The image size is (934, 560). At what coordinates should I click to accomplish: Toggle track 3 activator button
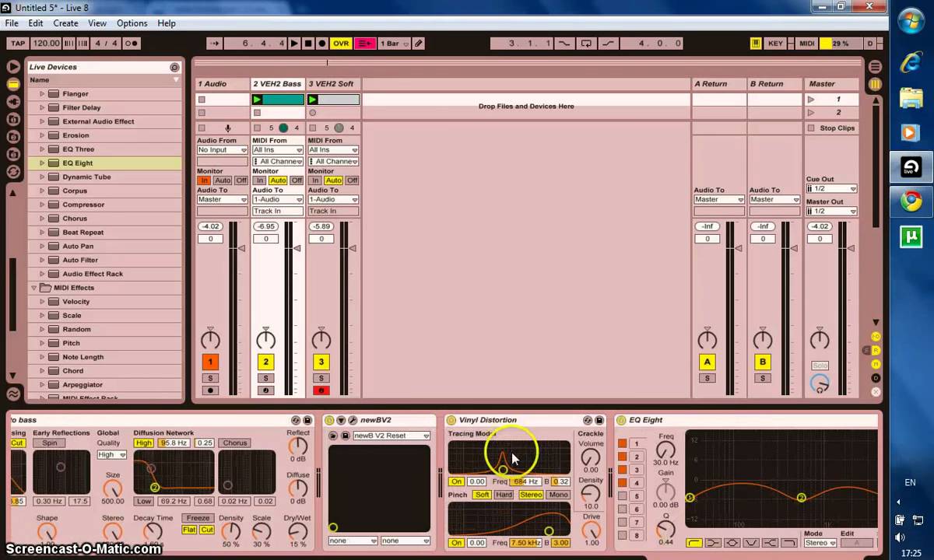pyautogui.click(x=321, y=362)
